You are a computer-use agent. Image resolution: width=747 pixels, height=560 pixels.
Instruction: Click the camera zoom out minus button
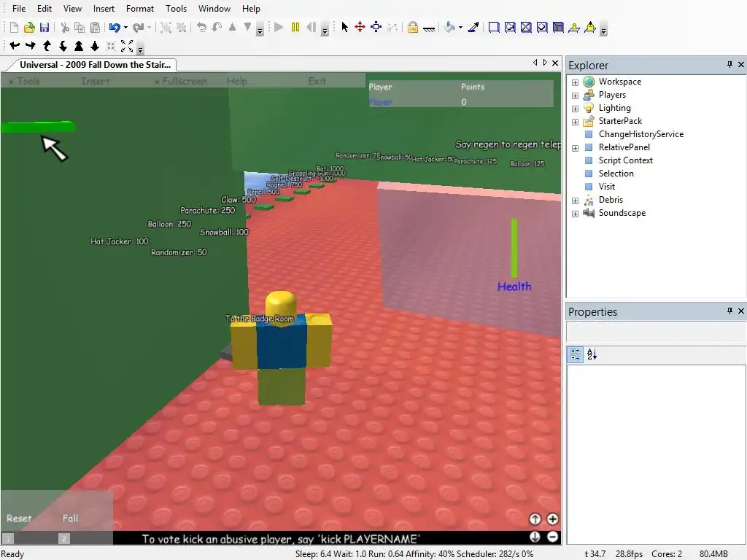[552, 537]
